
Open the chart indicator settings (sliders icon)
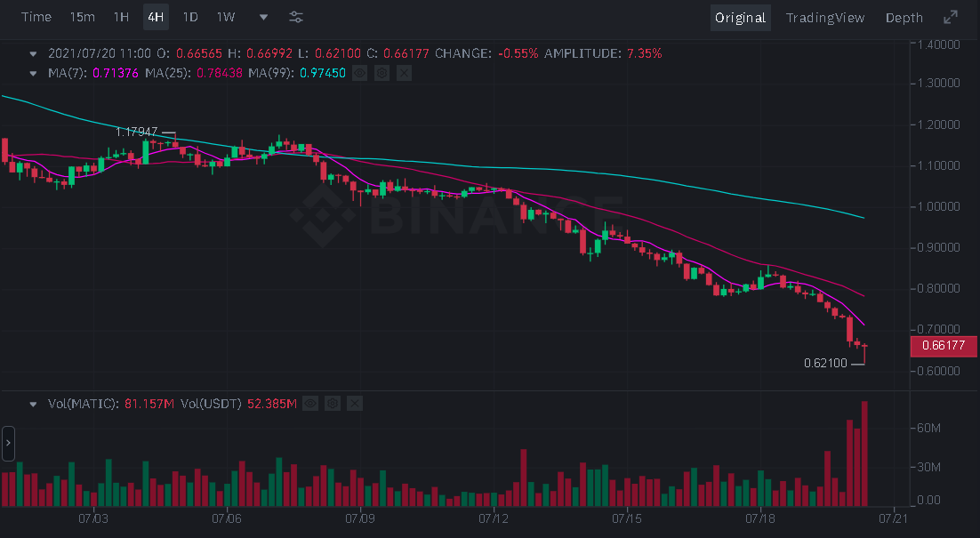(295, 17)
